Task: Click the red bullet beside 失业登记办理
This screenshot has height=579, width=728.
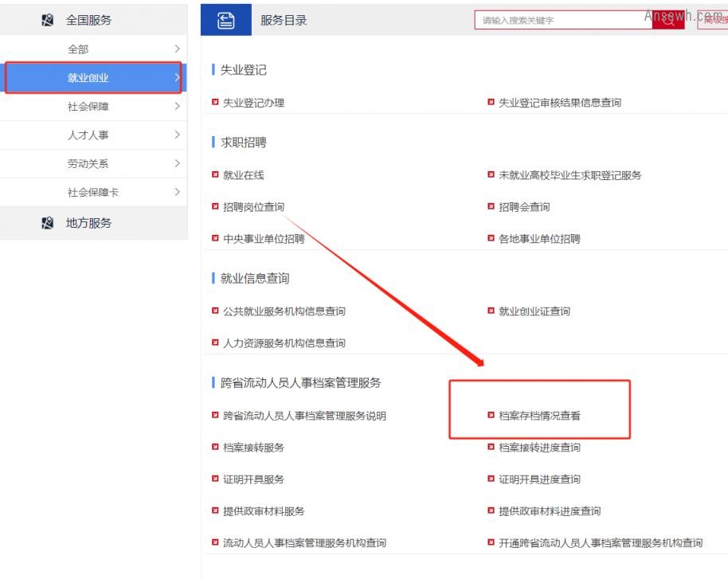Action: 215,103
